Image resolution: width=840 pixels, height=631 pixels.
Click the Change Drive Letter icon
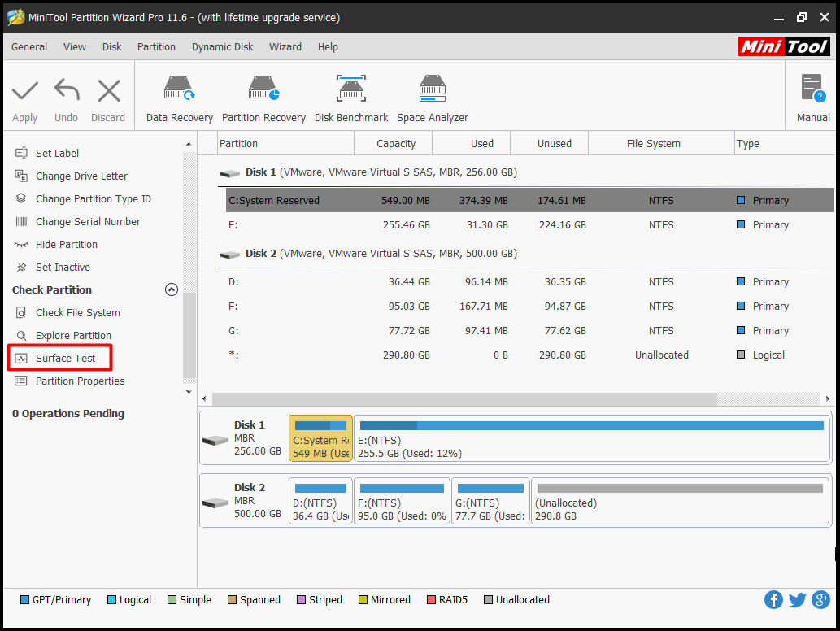pos(21,176)
